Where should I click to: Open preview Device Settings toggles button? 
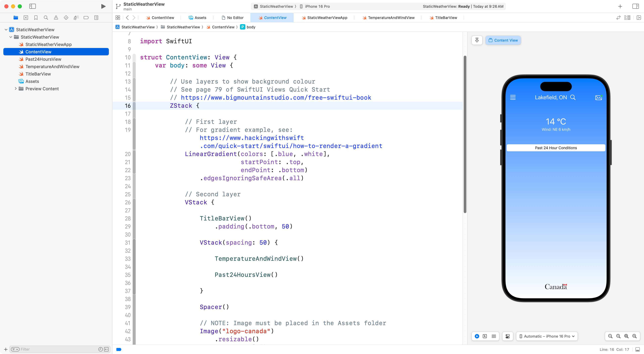[507, 336]
